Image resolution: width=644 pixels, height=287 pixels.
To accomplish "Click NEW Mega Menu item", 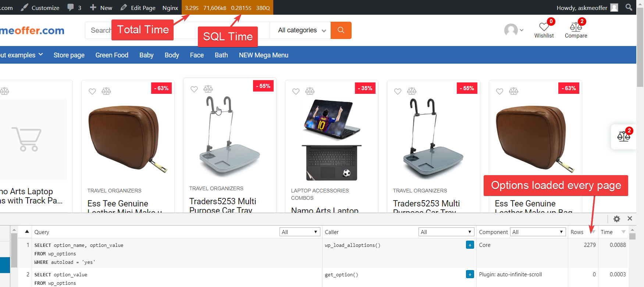I will coord(263,55).
